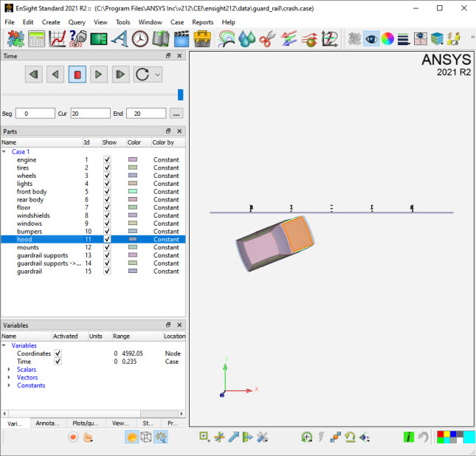Open the interactive probe query icon
Screen dimensions: 476x456
click(x=78, y=39)
